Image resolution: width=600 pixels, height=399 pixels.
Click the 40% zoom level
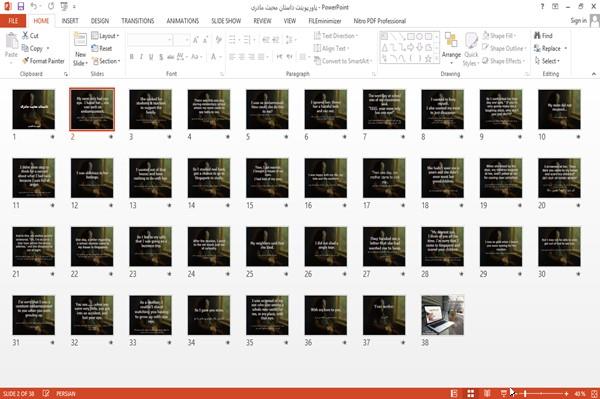(x=580, y=393)
